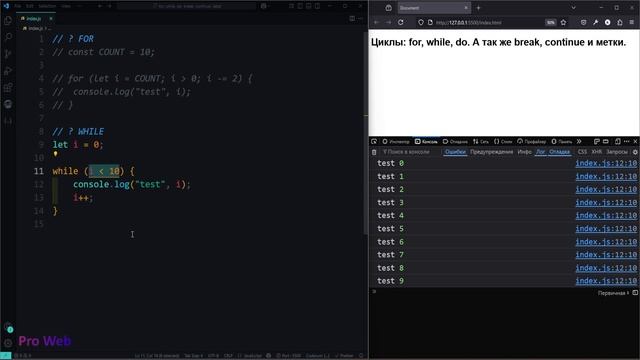Toggle the Лог console filter
The image size is (640, 360).
point(540,152)
